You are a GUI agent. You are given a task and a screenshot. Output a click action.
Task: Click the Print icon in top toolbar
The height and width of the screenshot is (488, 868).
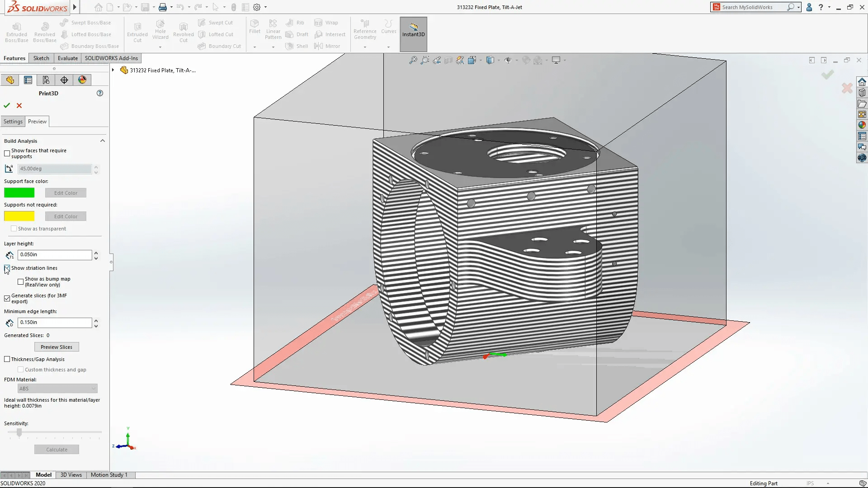[163, 7]
